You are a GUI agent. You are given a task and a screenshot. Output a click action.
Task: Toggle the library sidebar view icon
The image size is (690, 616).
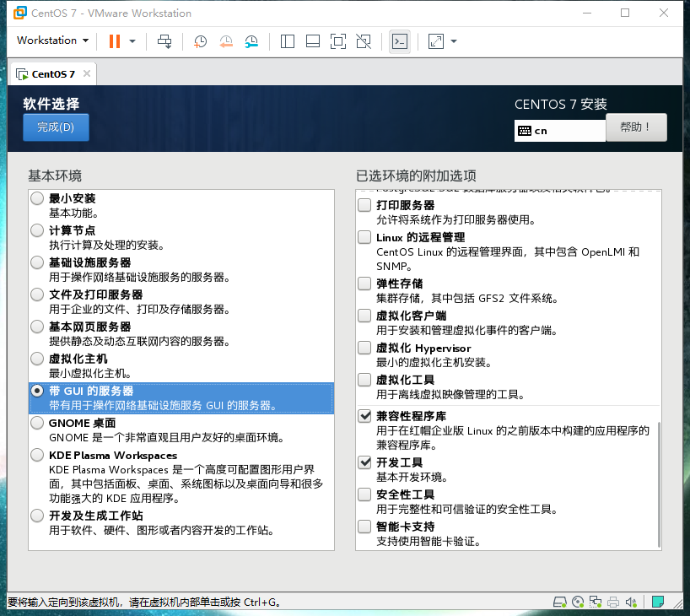coord(288,41)
